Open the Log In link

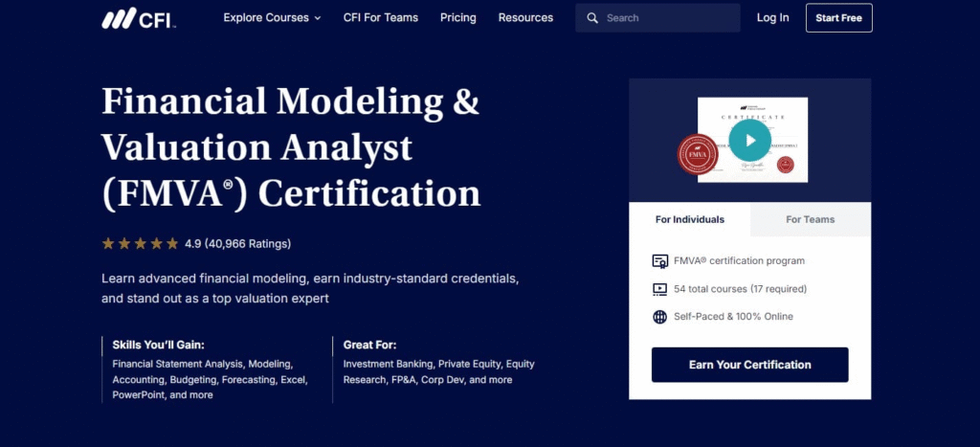[x=773, y=17]
